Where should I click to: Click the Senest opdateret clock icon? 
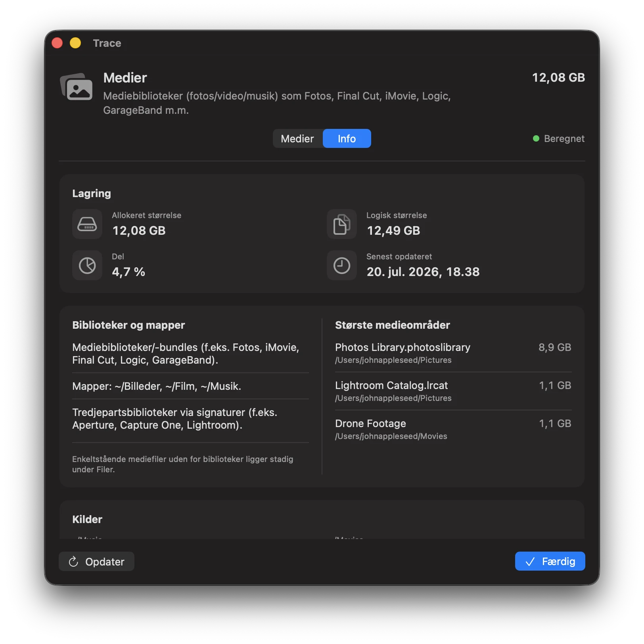point(342,265)
